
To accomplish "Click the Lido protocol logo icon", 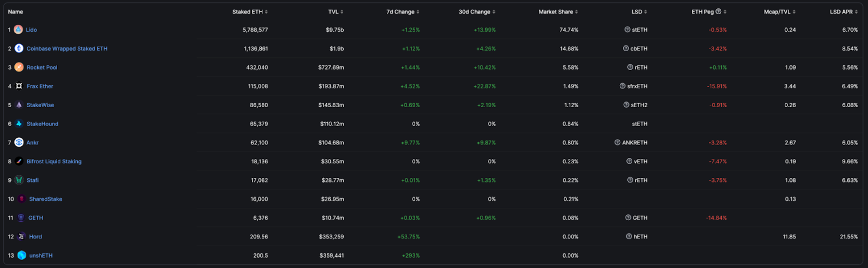I will click(18, 29).
